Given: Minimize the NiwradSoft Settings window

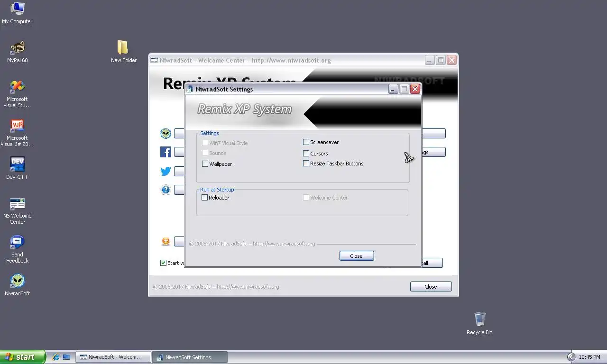Looking at the screenshot, I should [393, 89].
